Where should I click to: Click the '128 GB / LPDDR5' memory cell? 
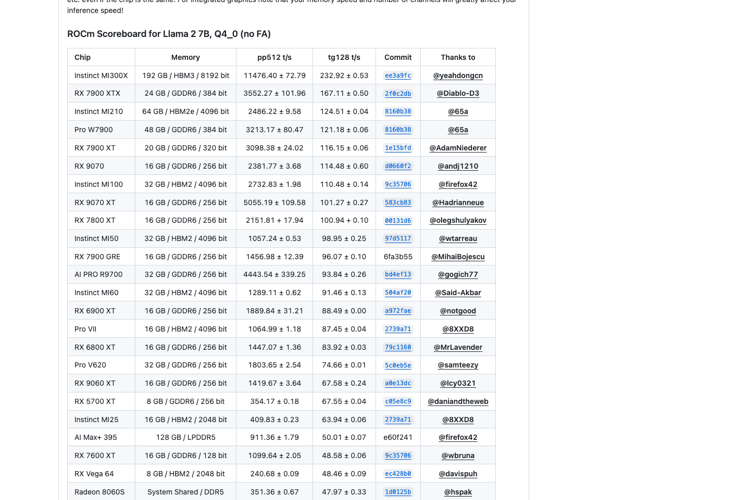[186, 437]
